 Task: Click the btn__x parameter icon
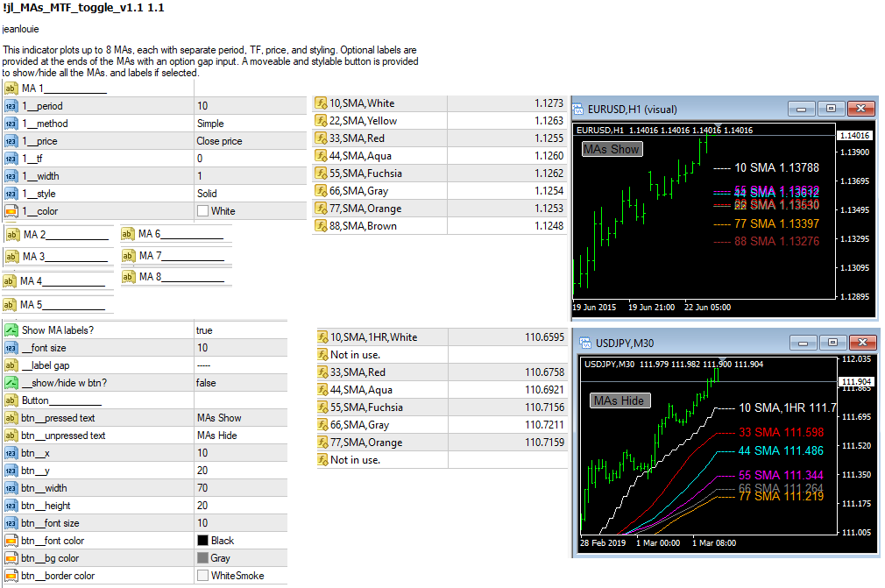point(11,453)
